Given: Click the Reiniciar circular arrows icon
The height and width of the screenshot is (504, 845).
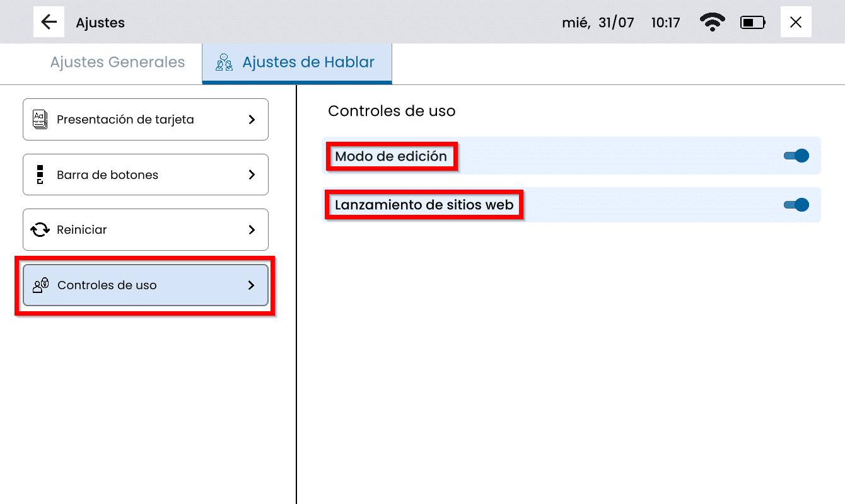Looking at the screenshot, I should tap(40, 230).
